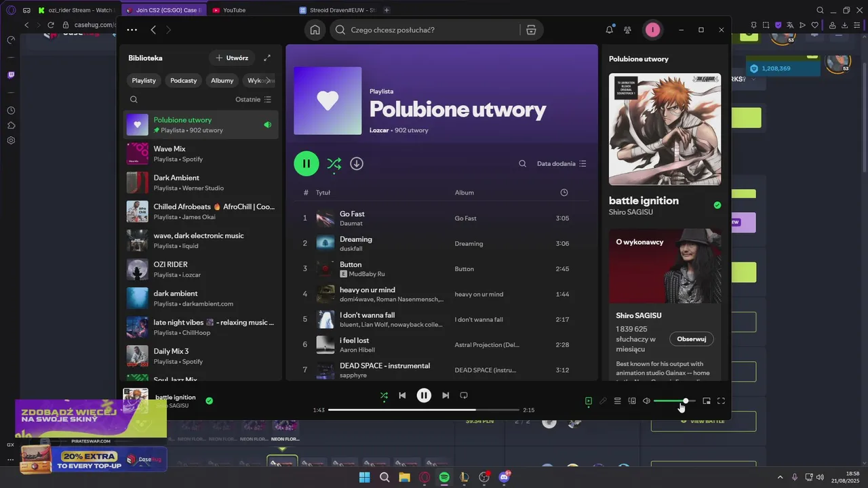Open the Friend Activity icon next to the bell
The image size is (868, 488).
pos(627,30)
